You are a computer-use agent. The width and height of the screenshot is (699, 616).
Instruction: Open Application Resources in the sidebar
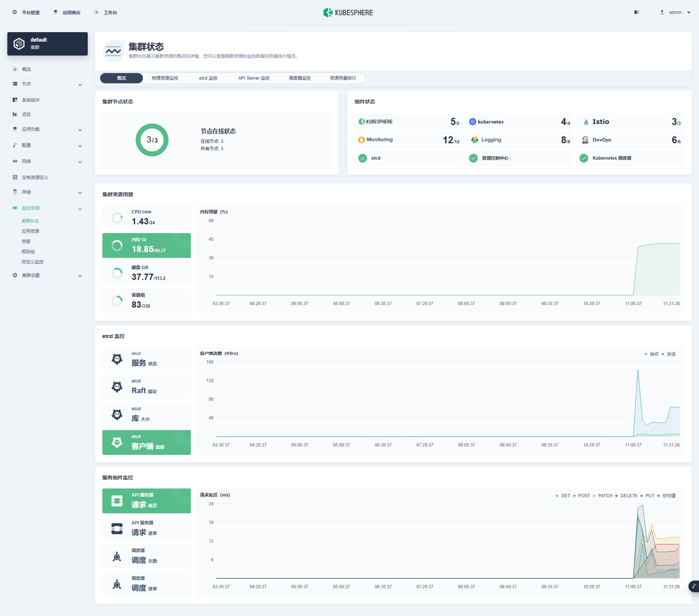pyautogui.click(x=30, y=231)
